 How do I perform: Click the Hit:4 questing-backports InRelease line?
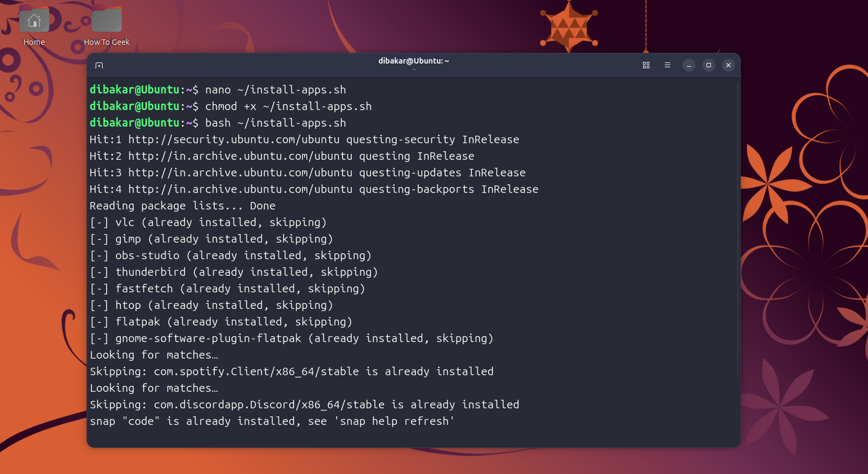click(314, 189)
